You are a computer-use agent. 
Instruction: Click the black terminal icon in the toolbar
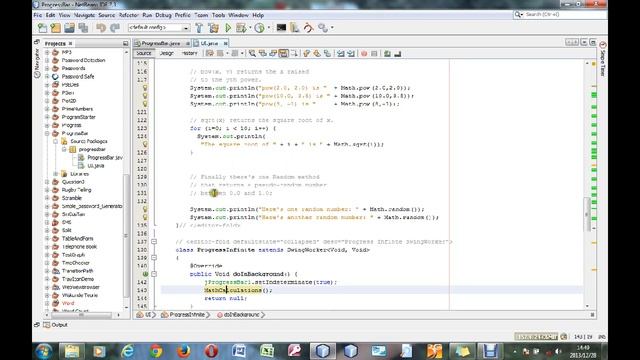tap(281, 28)
